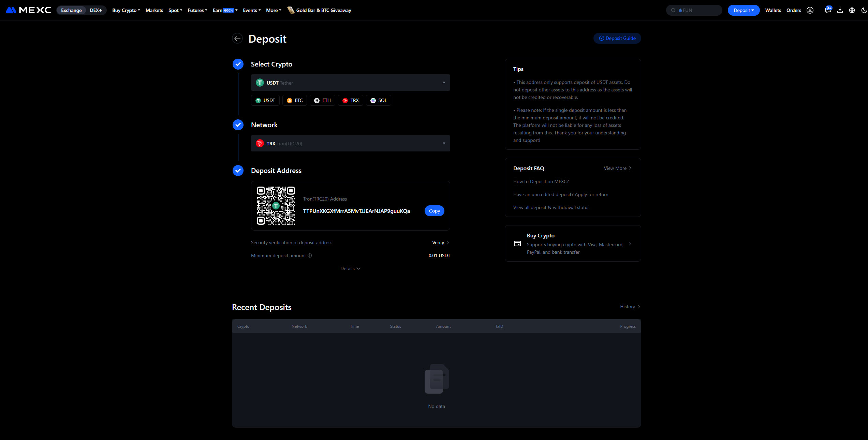The image size is (868, 440).
Task: Open the Buy Crypto menu
Action: pos(126,10)
